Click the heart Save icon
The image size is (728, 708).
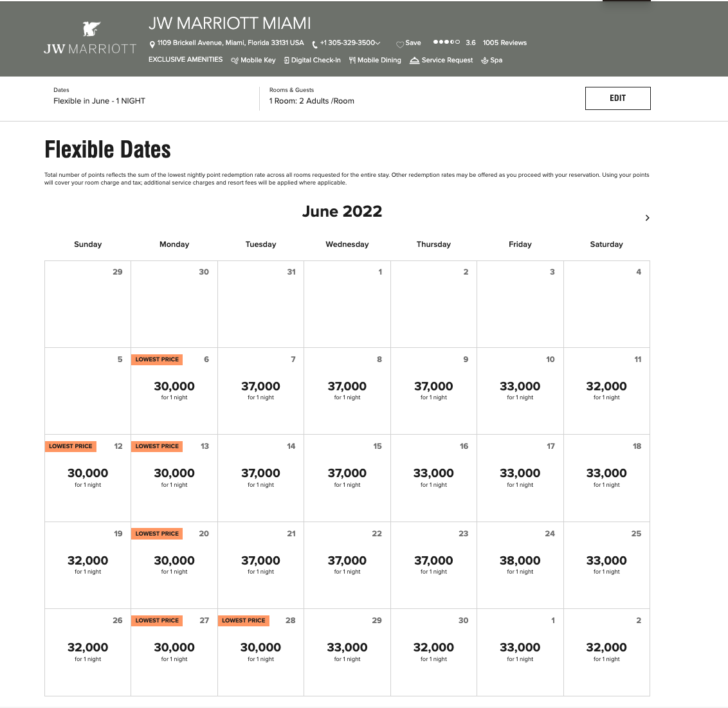(400, 44)
